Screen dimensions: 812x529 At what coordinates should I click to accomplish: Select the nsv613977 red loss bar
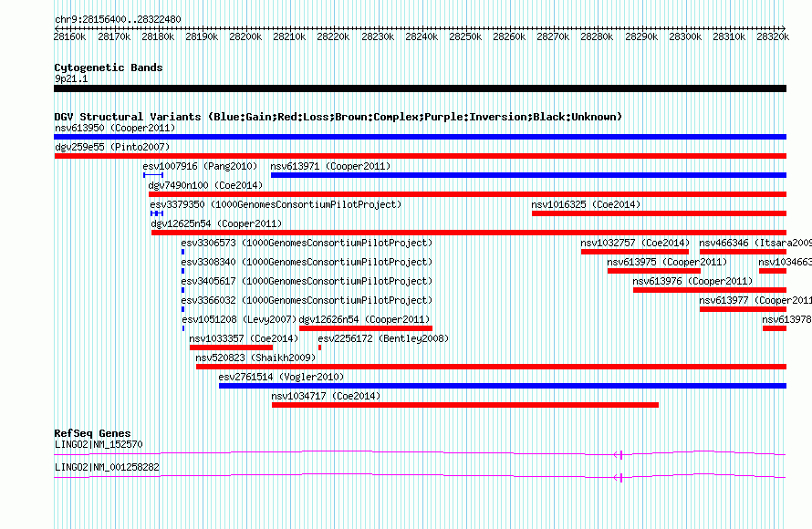tap(744, 309)
